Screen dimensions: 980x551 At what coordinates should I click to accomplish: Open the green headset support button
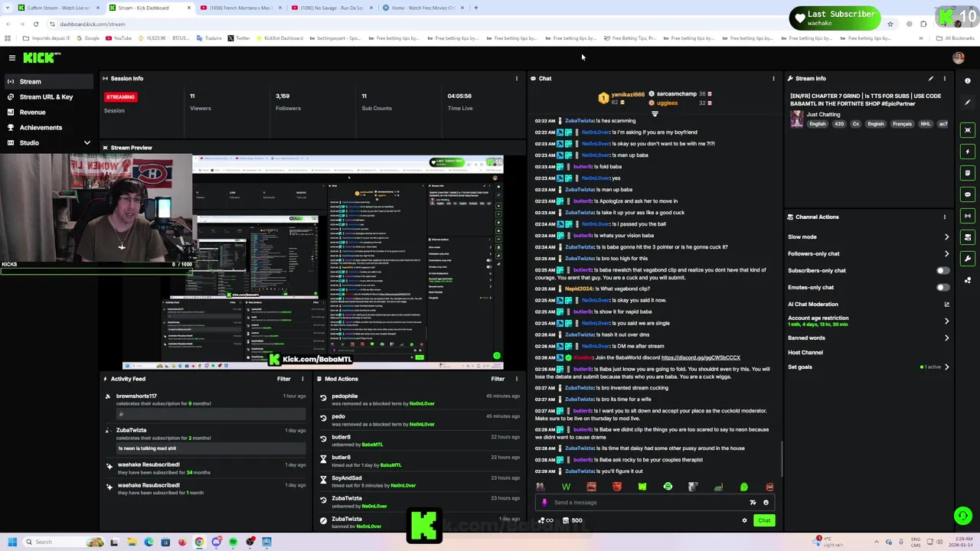tap(963, 516)
